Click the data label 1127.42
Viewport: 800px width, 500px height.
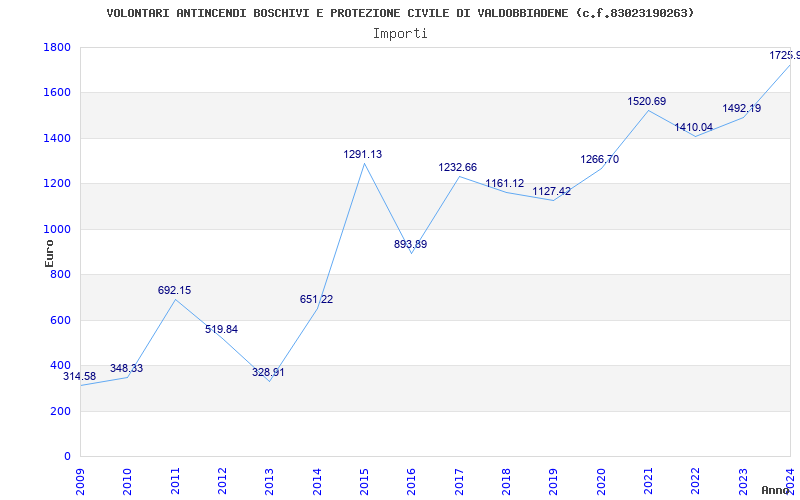click(x=552, y=191)
